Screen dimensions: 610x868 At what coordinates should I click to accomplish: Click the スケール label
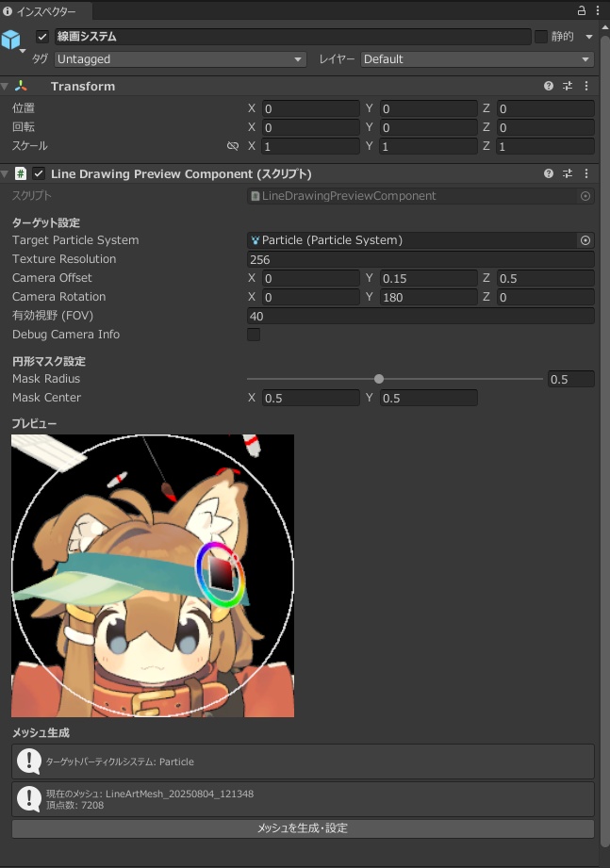click(x=30, y=145)
